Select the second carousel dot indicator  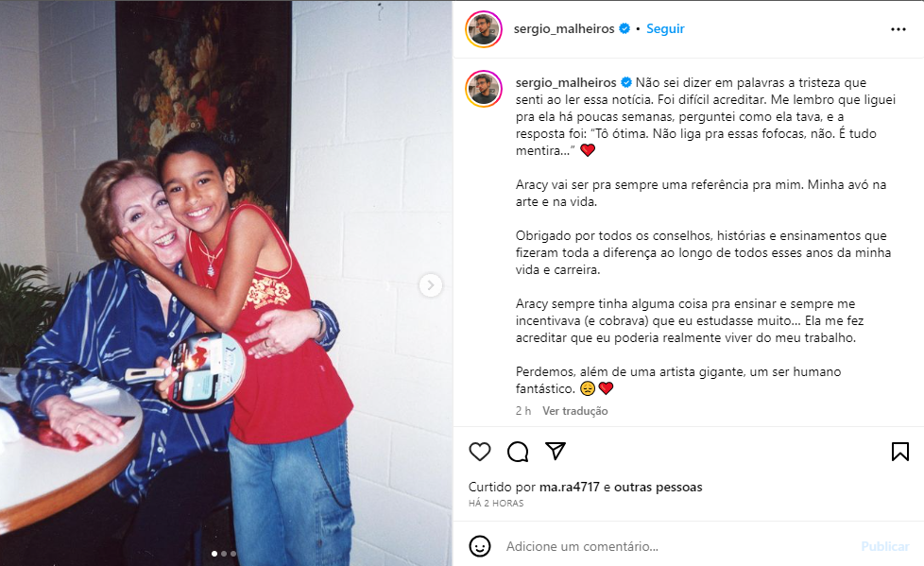pos(224,554)
